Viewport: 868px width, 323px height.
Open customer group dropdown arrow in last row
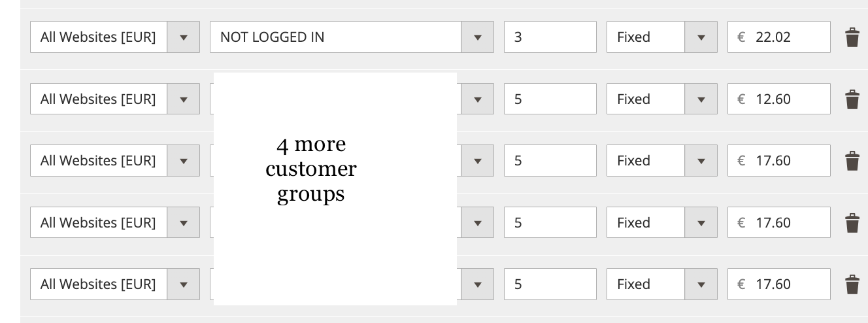478,284
